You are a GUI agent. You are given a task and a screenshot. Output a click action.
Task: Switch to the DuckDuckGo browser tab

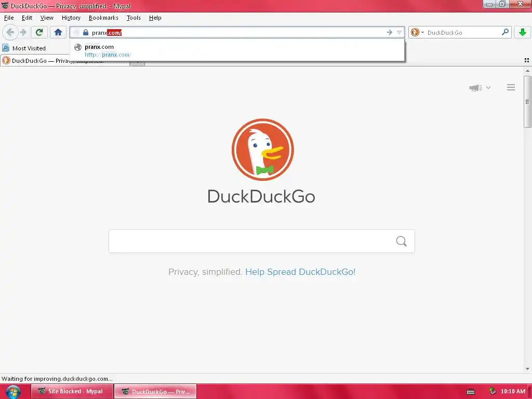click(64, 61)
